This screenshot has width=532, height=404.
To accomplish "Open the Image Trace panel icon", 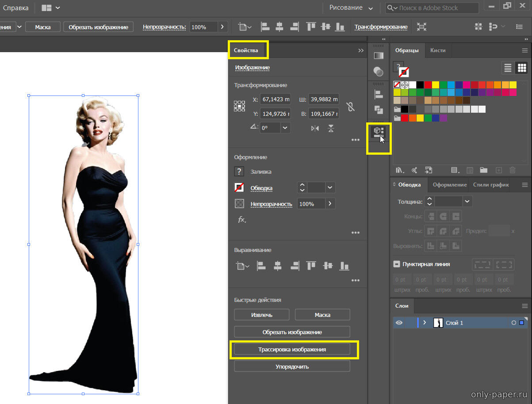I will (x=378, y=132).
